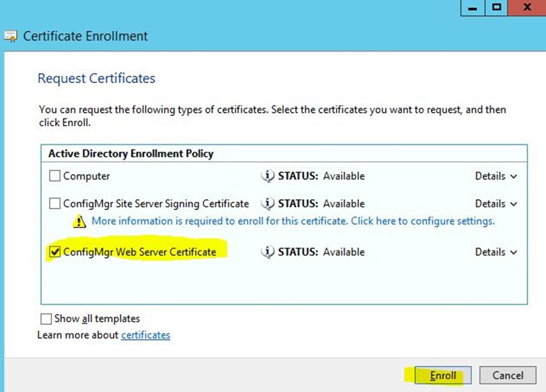Open the configure settings link for more information
Image resolution: width=546 pixels, height=392 pixels.
tap(292, 221)
